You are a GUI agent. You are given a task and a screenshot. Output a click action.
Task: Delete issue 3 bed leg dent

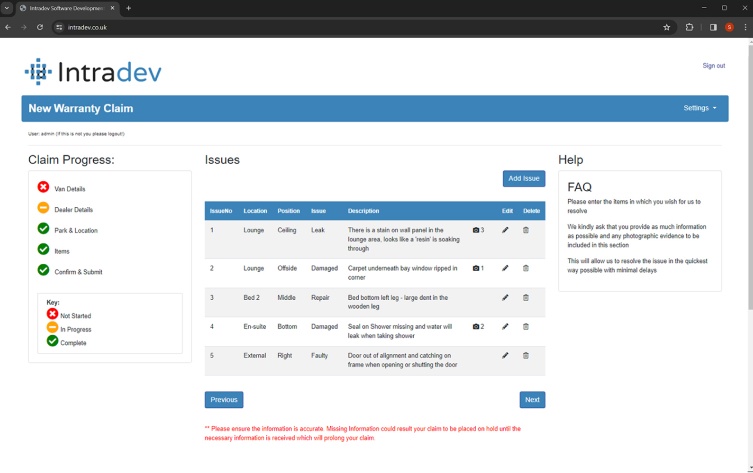pyautogui.click(x=526, y=297)
